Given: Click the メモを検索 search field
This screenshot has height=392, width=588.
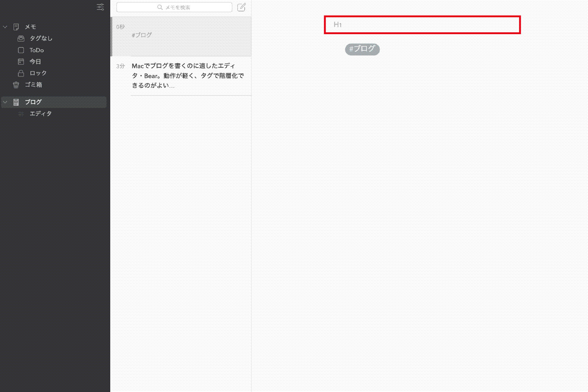Looking at the screenshot, I should 174,7.
